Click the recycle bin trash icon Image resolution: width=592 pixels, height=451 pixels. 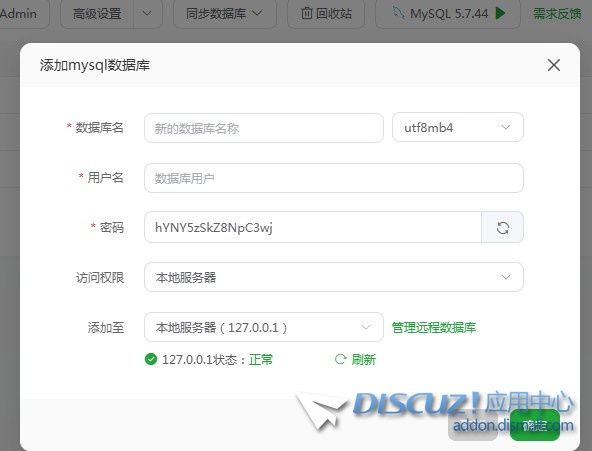tap(307, 14)
